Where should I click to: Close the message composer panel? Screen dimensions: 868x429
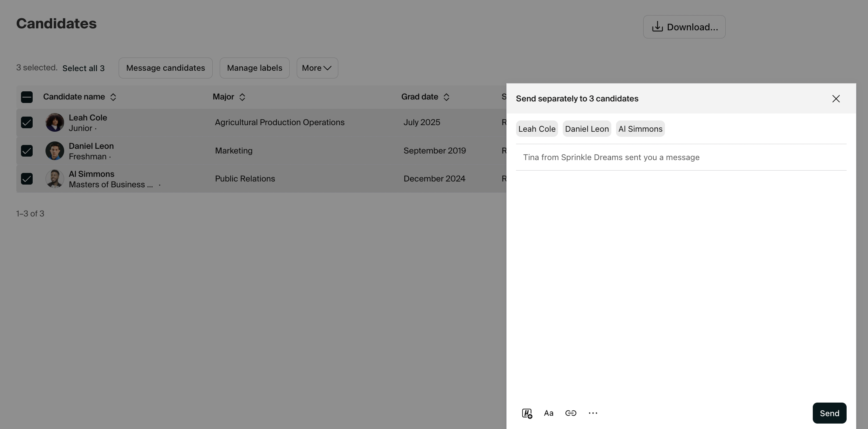point(836,99)
